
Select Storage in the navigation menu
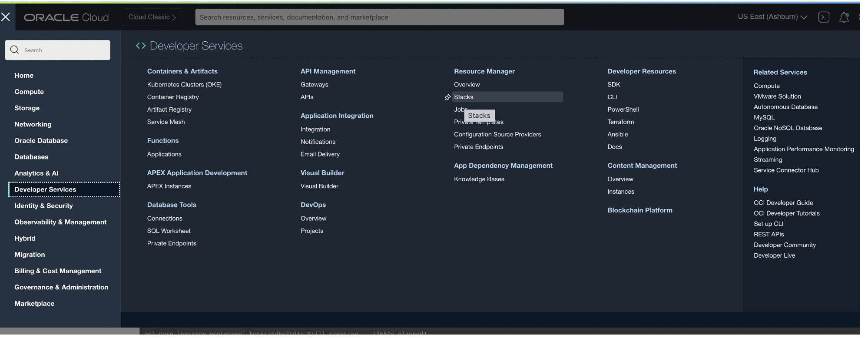(x=27, y=108)
